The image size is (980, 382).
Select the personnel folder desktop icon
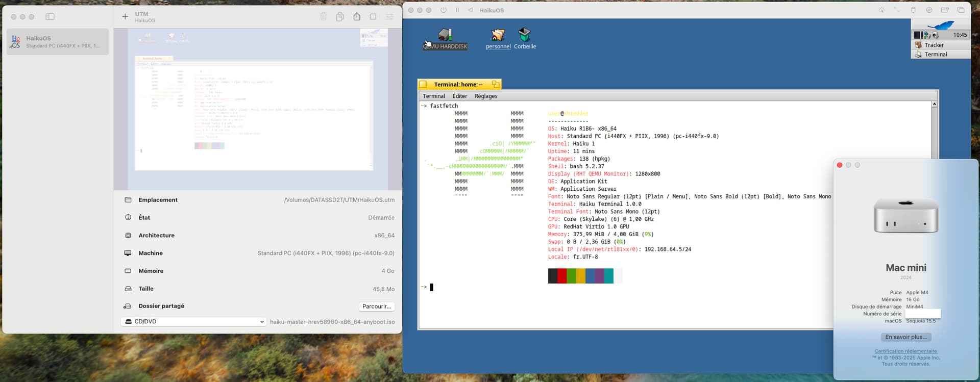point(498,39)
